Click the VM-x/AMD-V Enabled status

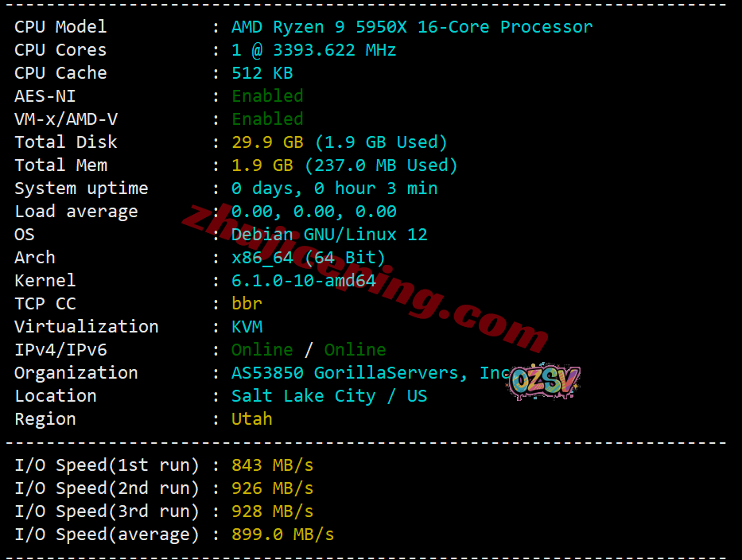[267, 119]
